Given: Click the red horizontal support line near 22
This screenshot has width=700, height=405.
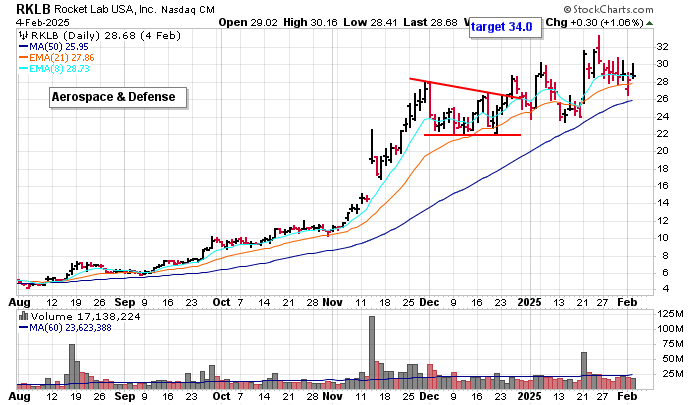Looking at the screenshot, I should [x=472, y=135].
